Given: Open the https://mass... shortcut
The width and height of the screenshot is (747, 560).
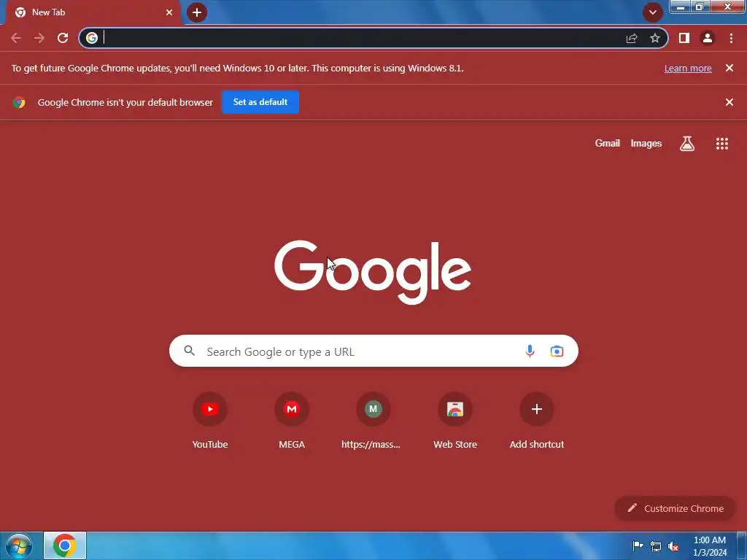Looking at the screenshot, I should (x=373, y=421).
